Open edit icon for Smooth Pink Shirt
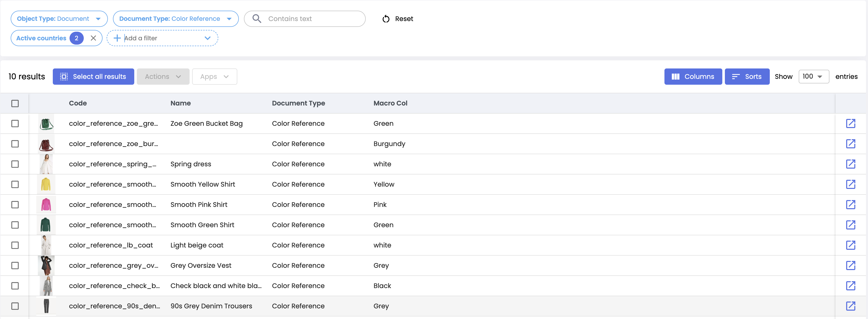The height and width of the screenshot is (319, 868). [850, 205]
